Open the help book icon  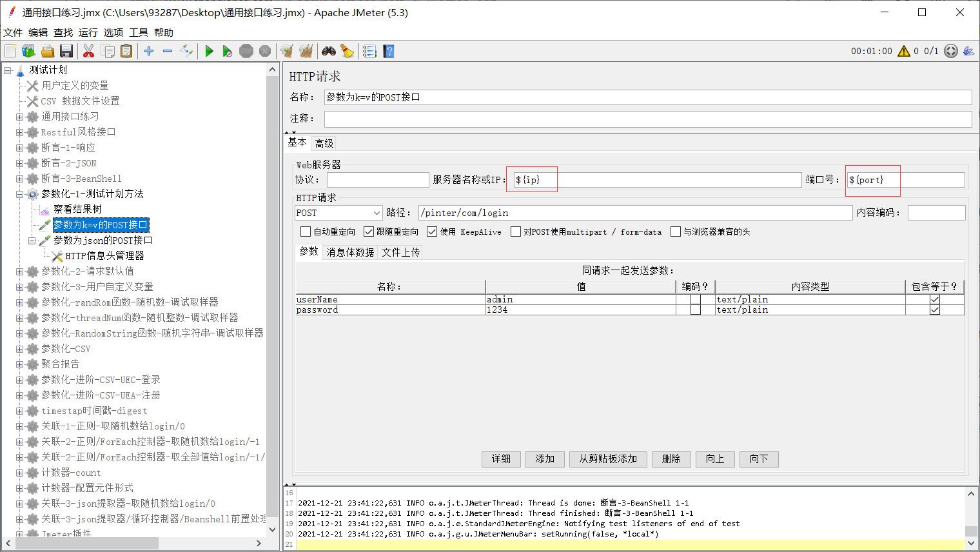point(388,51)
